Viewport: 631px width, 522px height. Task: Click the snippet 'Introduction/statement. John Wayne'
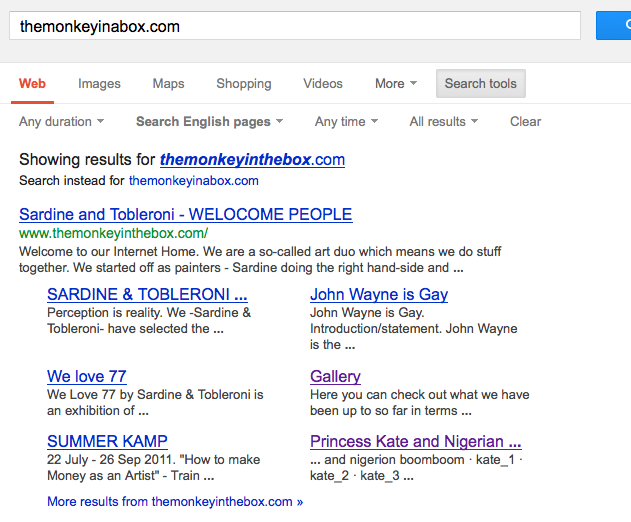(414, 329)
